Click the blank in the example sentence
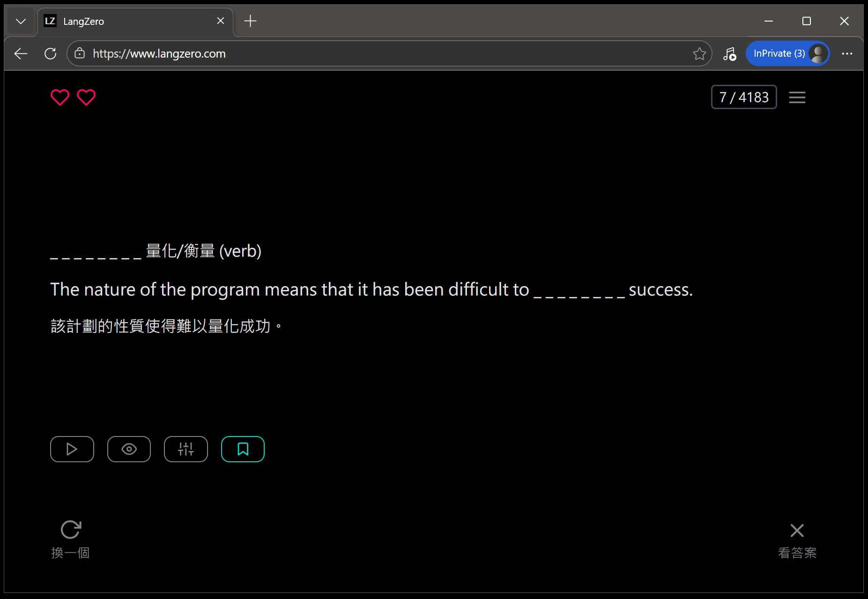 pyautogui.click(x=579, y=290)
